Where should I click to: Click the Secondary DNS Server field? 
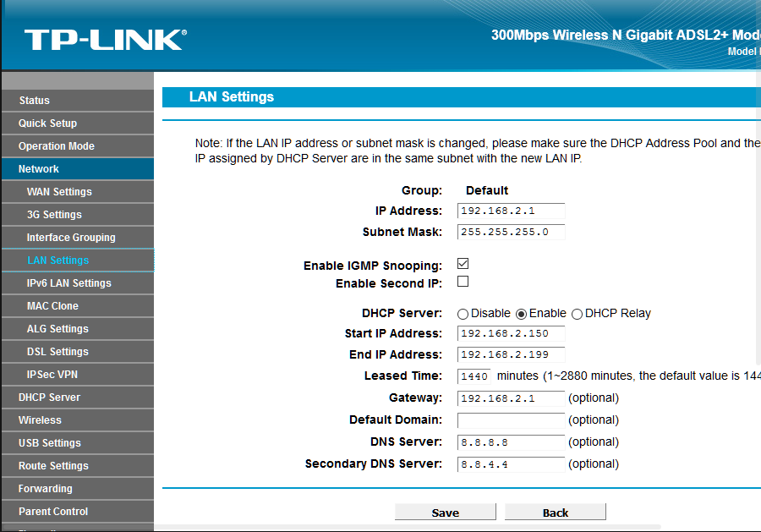511,464
